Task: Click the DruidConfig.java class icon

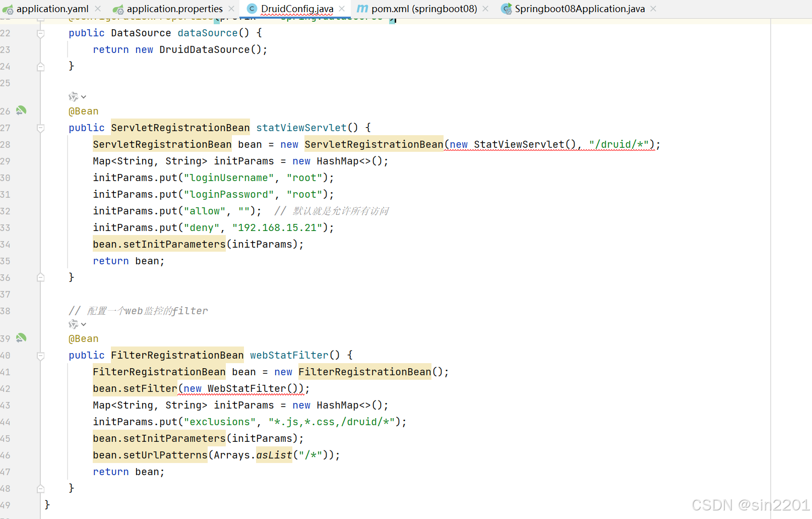Action: [252, 9]
